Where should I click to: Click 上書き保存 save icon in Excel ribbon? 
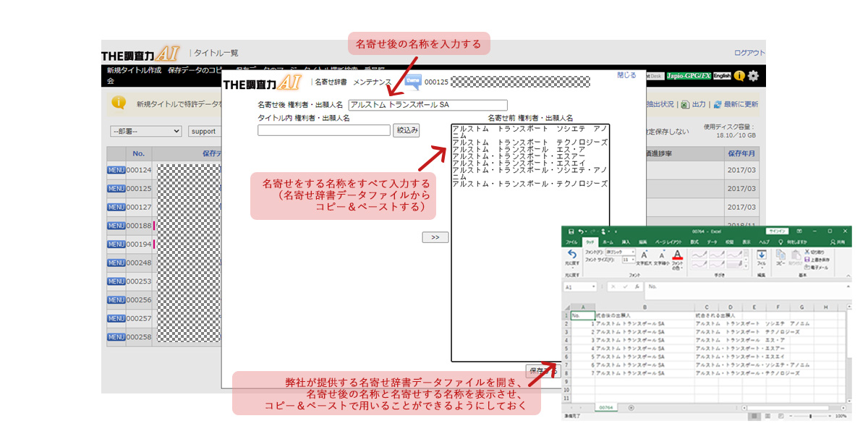807,260
